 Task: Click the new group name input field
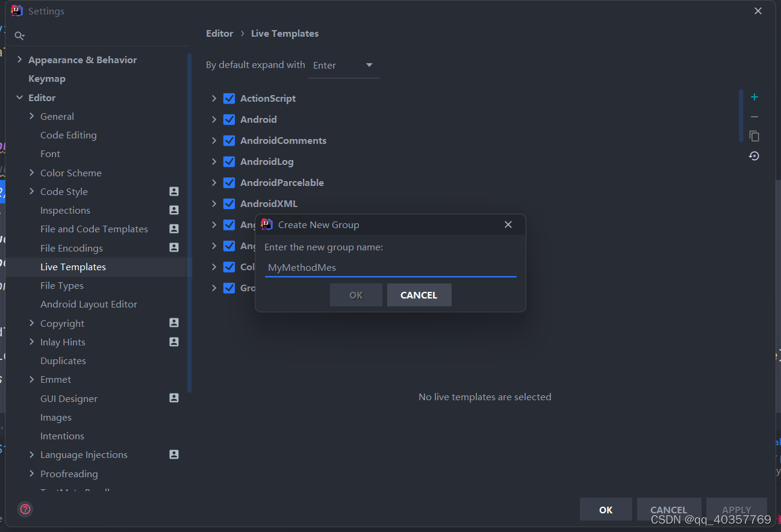(x=390, y=267)
